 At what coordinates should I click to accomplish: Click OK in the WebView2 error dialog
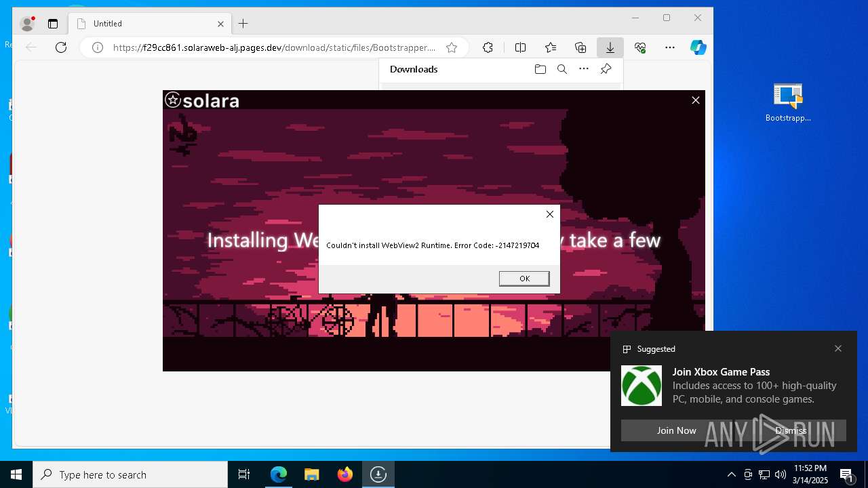coord(524,279)
